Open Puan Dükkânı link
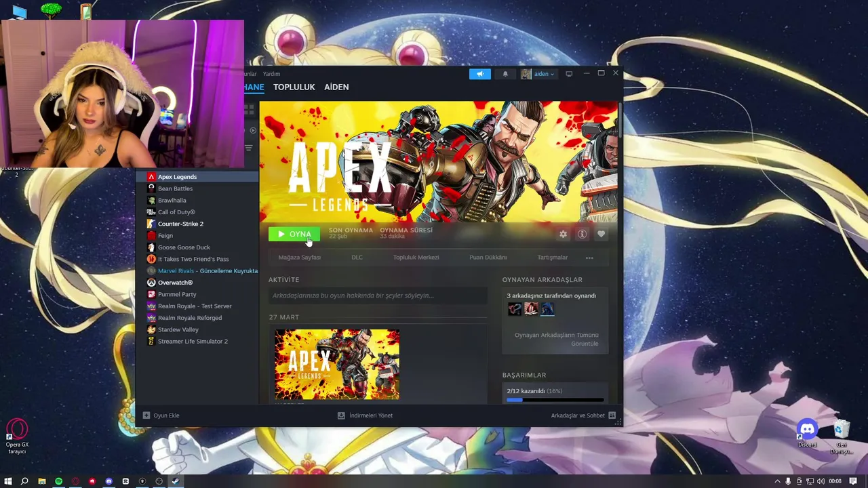Viewport: 868px width, 488px height. [488, 258]
